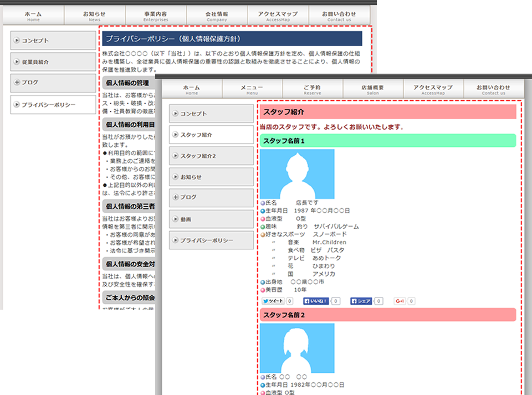The height and width of the screenshot is (395, 532).
Task: Click the text 当店のスタッフです。よろしくお願いいたします。
Action: (x=332, y=127)
